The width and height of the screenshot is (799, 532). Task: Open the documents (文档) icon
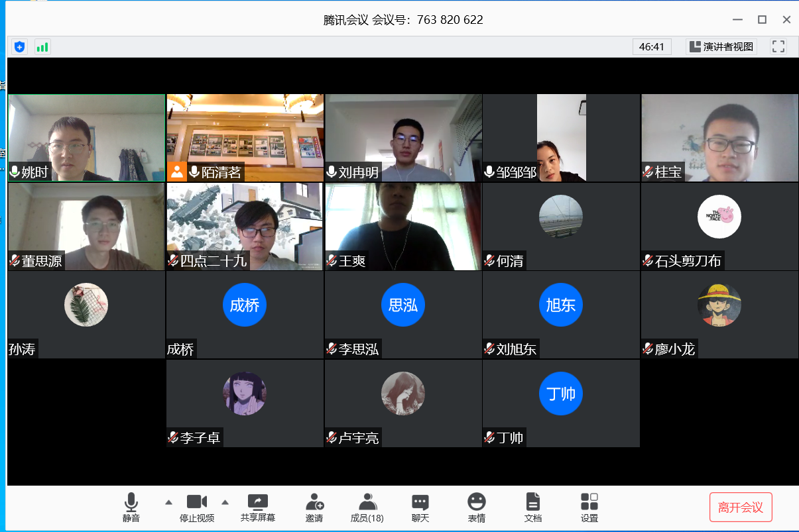532,507
